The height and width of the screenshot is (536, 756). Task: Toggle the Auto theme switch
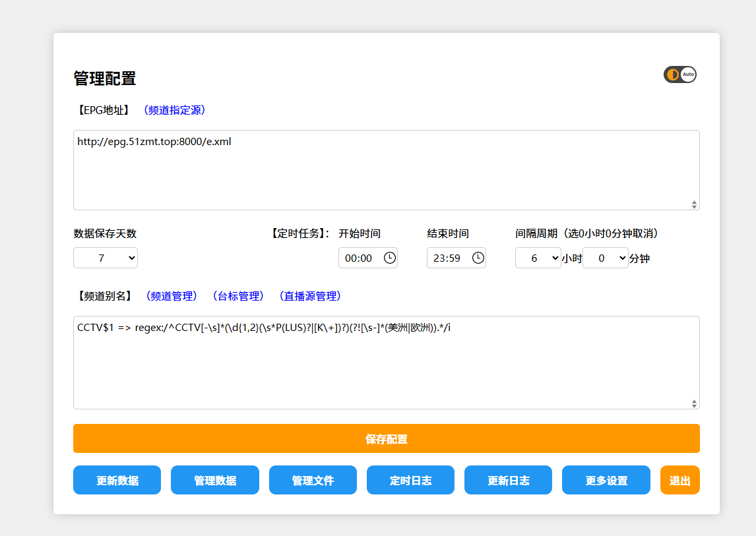[680, 74]
